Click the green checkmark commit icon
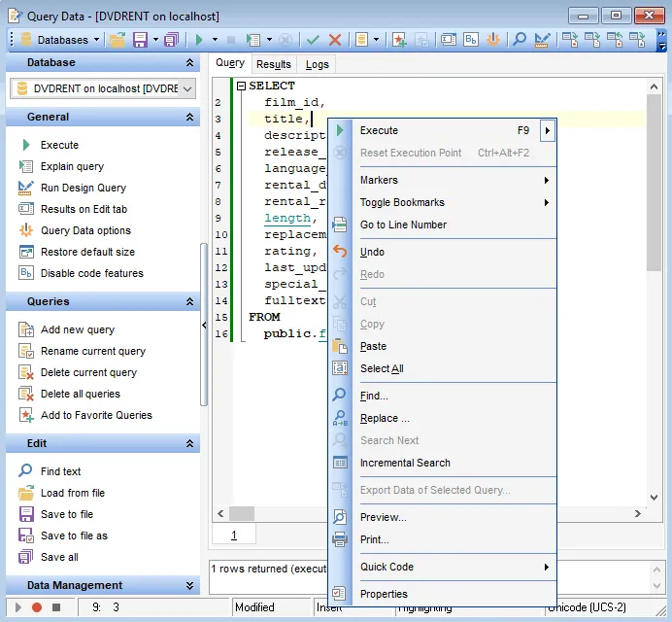This screenshot has width=672, height=622. coord(313,40)
